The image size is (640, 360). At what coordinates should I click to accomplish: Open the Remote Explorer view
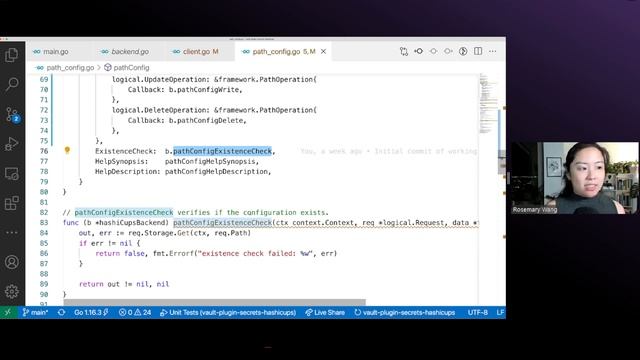pos(12,174)
